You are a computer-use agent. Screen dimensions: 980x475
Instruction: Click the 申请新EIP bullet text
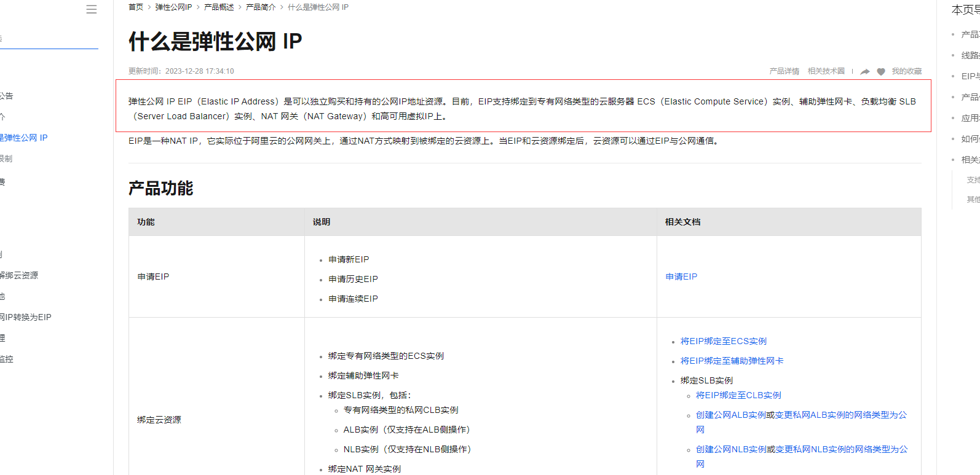point(349,259)
